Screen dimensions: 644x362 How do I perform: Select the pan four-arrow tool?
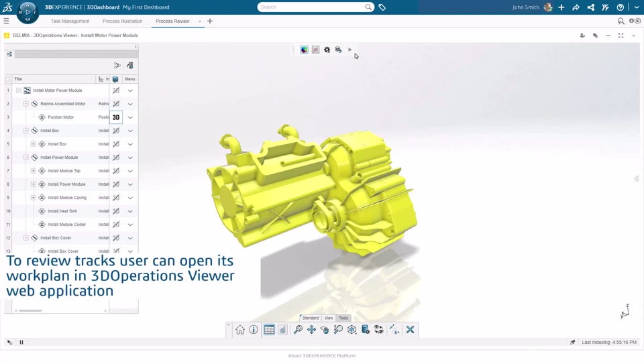pyautogui.click(x=311, y=330)
